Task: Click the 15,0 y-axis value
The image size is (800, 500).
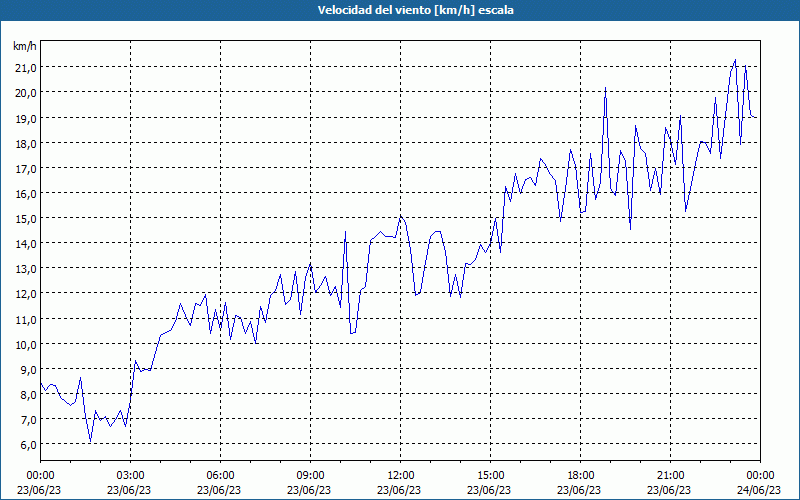Action: 25,218
